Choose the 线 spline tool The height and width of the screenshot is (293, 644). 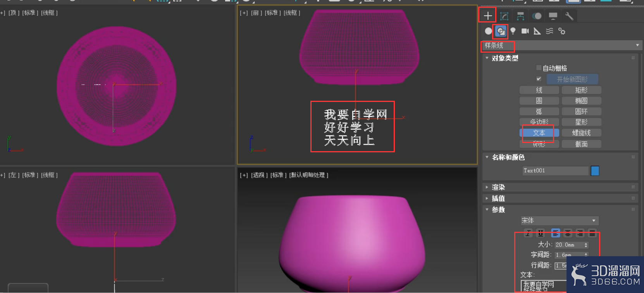pyautogui.click(x=539, y=90)
